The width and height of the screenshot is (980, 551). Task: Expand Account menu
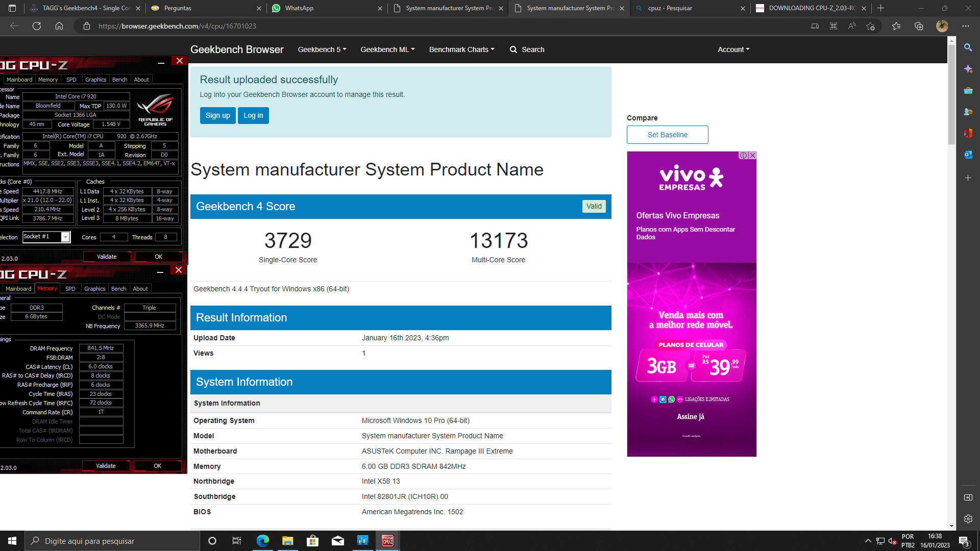pyautogui.click(x=733, y=49)
